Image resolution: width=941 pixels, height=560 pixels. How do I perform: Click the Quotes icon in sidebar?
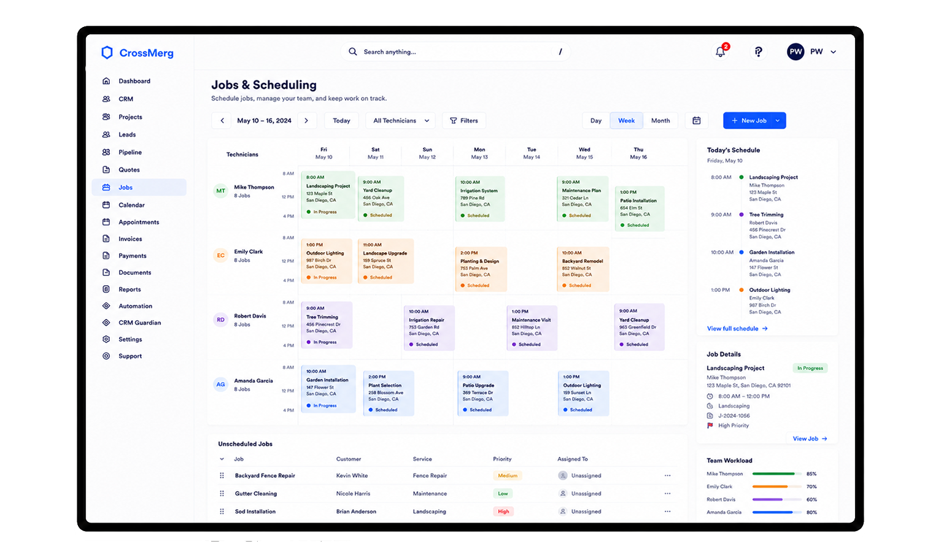[x=106, y=170]
